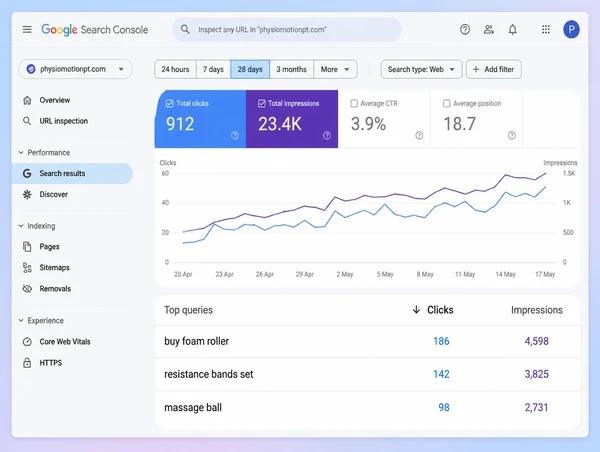Click the Overview home icon
The width and height of the screenshot is (600, 452).
27,100
